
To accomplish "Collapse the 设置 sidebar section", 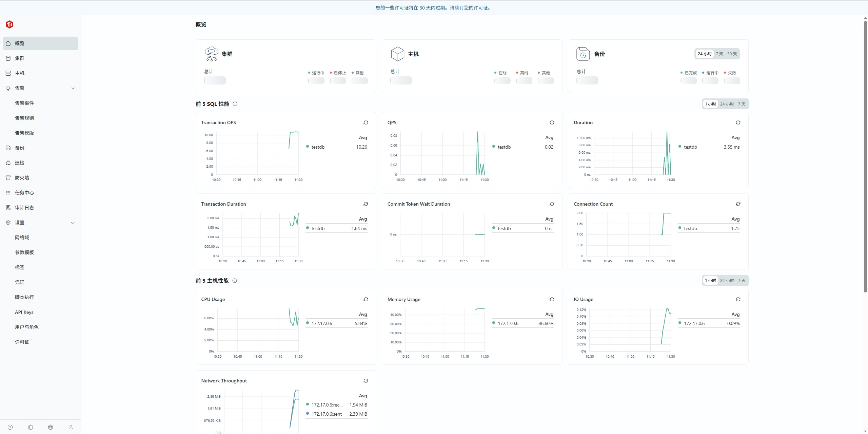I will click(73, 223).
